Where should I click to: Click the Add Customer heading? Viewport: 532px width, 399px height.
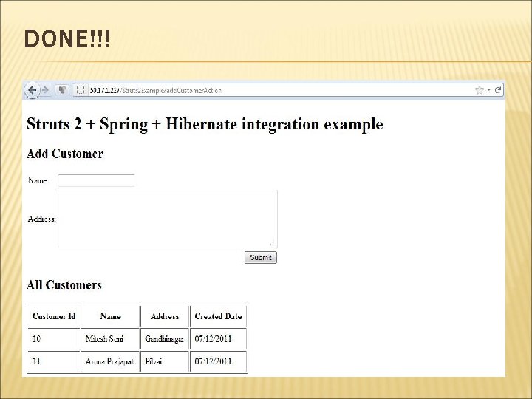pos(65,154)
